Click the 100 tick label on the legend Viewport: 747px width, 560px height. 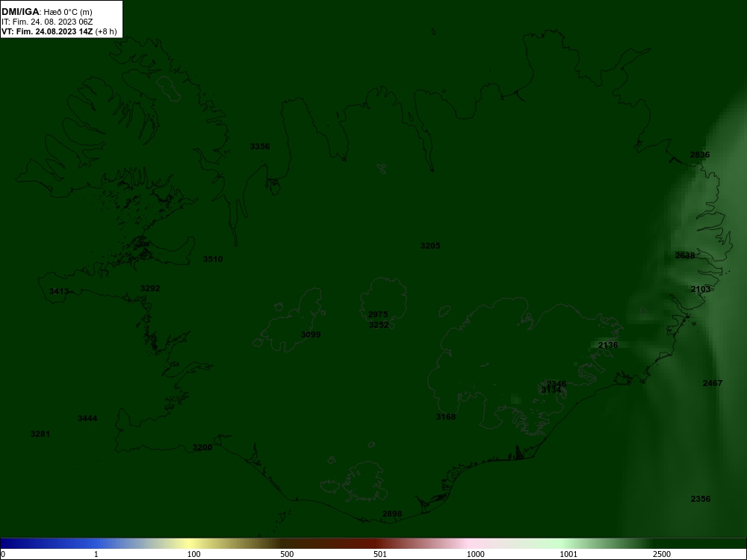(193, 554)
